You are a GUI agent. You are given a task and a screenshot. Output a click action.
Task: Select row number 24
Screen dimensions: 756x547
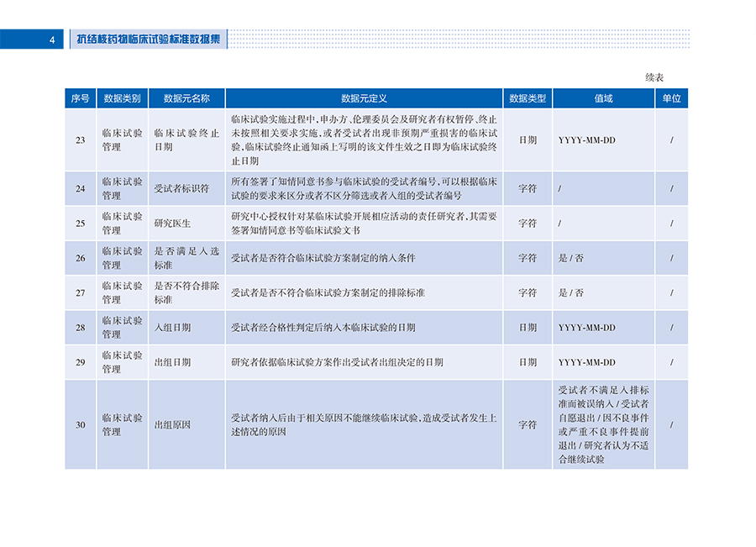coord(81,189)
